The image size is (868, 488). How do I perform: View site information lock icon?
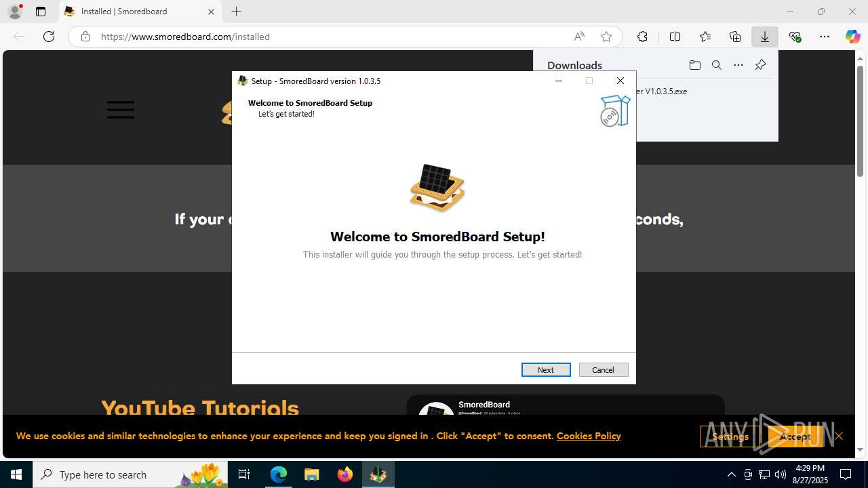(x=85, y=37)
